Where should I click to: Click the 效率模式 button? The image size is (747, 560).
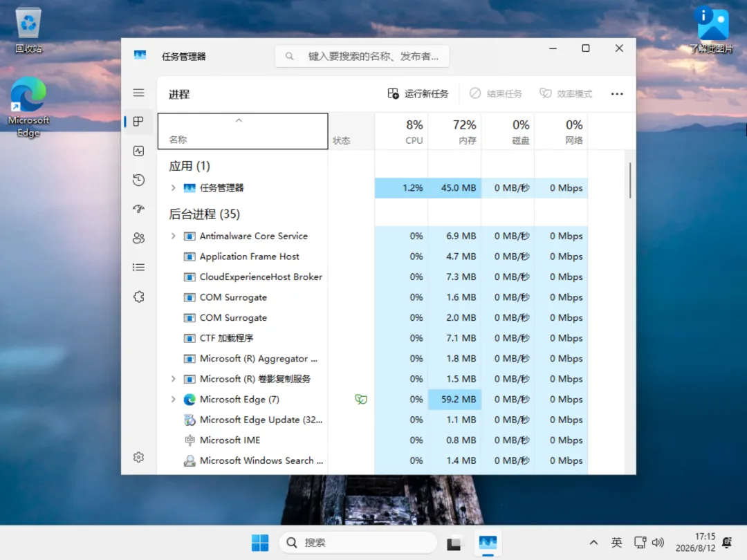tap(566, 94)
